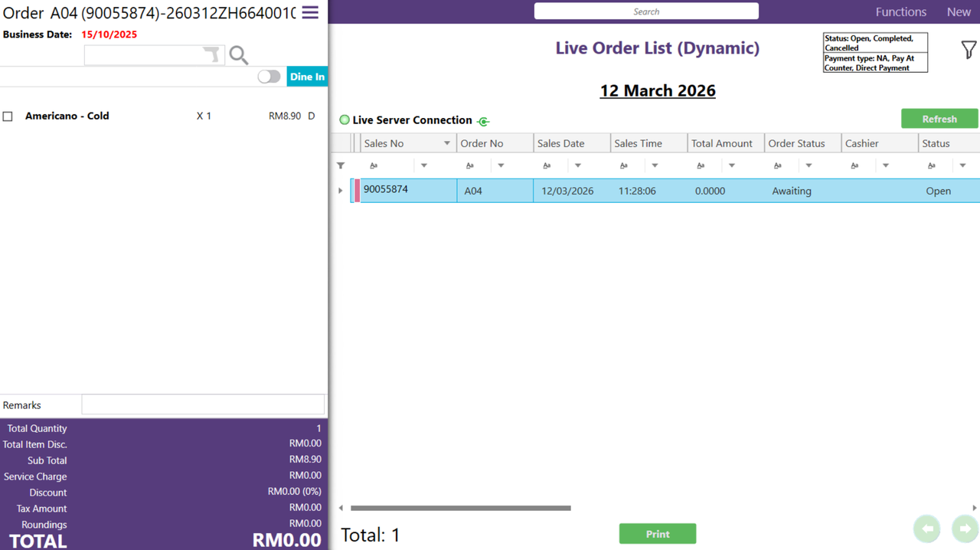Viewport: 980px width, 550px height.
Task: Click the barcode scanner icon in item field
Action: point(211,54)
